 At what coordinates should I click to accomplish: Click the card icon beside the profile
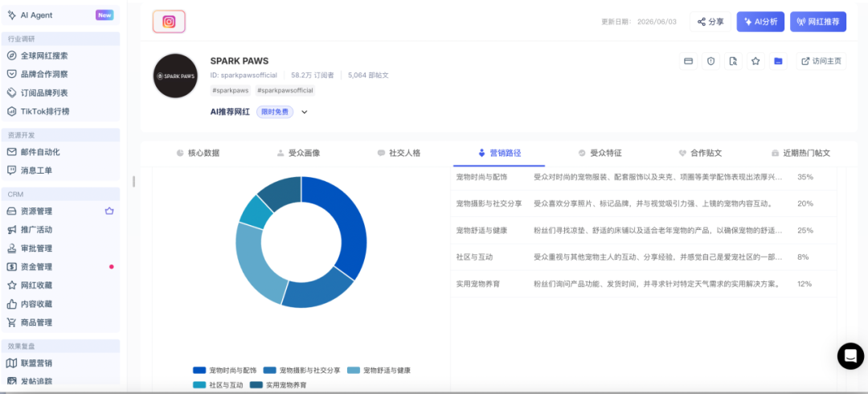688,61
